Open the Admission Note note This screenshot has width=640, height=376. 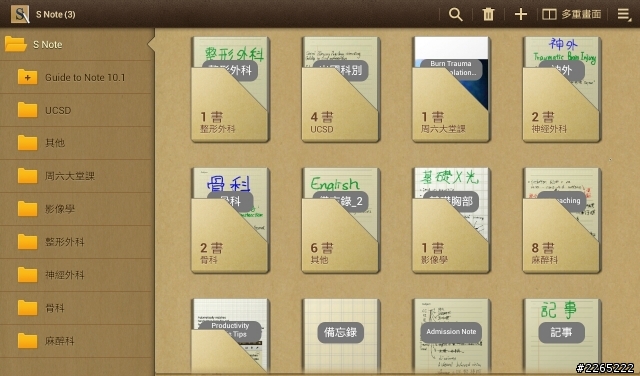tap(451, 336)
